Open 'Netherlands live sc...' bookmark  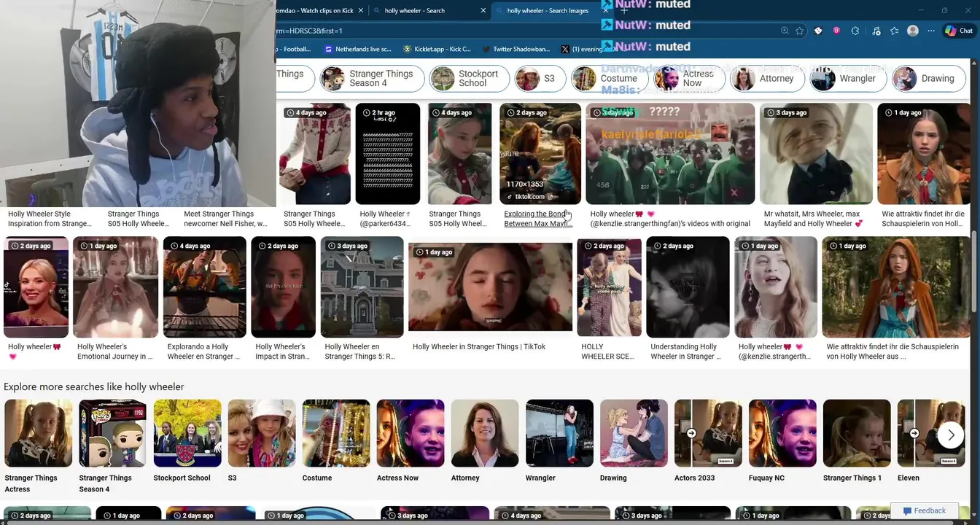358,49
